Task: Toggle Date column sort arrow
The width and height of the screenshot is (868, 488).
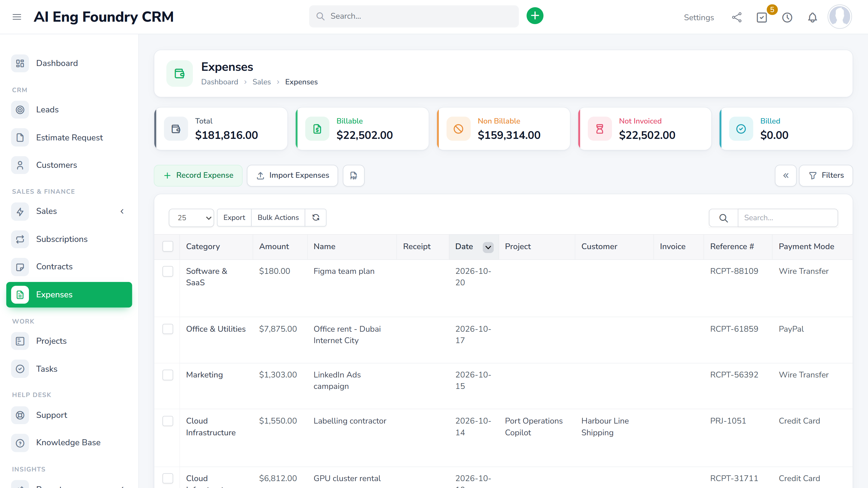Action: click(x=488, y=247)
